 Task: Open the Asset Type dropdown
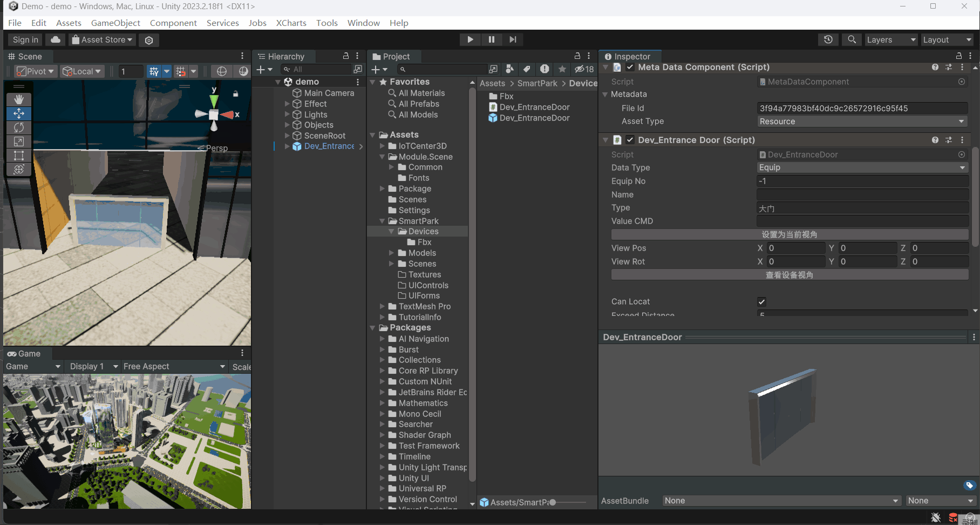tap(862, 122)
